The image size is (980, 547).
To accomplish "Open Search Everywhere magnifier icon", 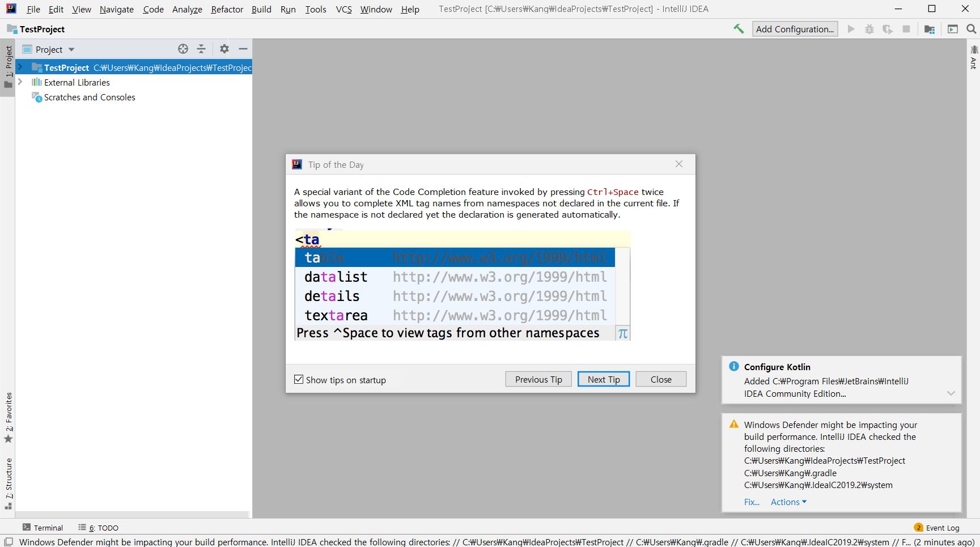I will click(x=971, y=29).
